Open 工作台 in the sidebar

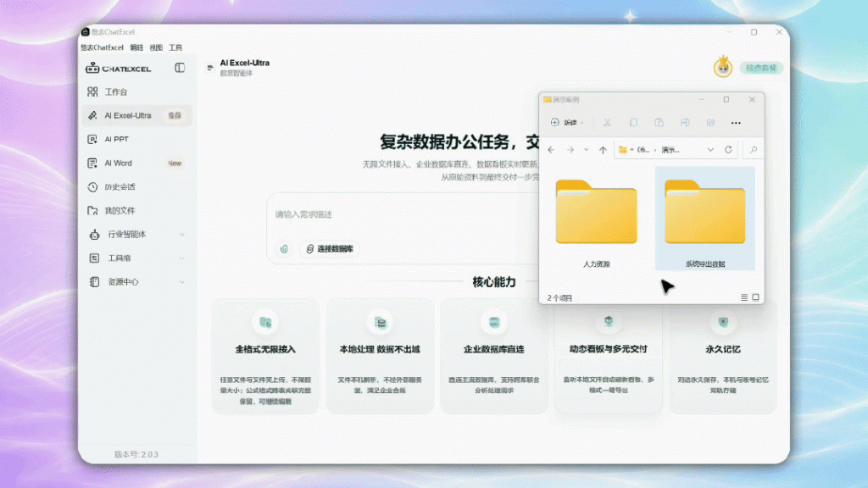[136, 91]
